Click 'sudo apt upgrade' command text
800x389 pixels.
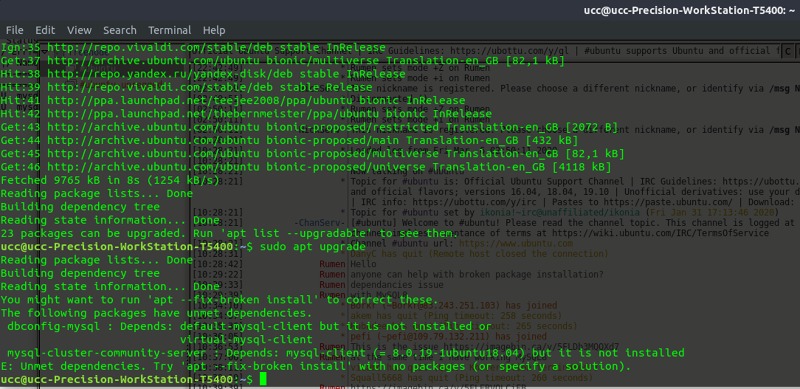point(313,247)
